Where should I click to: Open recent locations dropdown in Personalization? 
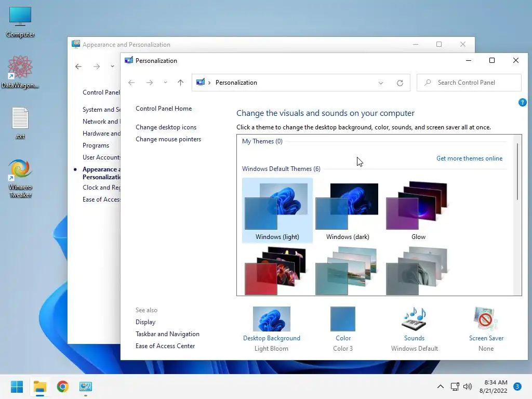pos(165,83)
